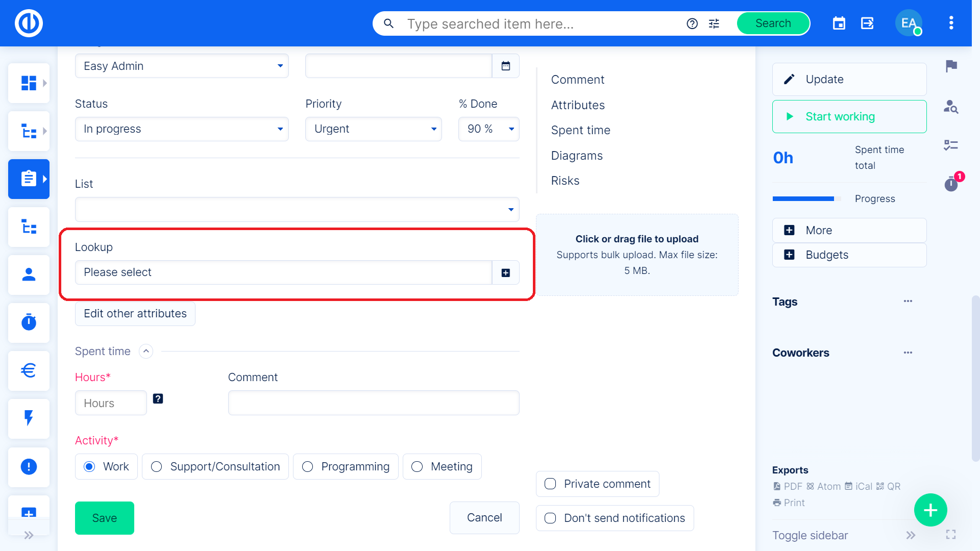Open the tasks clipboard sidebar icon
The width and height of the screenshot is (980, 551).
pyautogui.click(x=29, y=179)
